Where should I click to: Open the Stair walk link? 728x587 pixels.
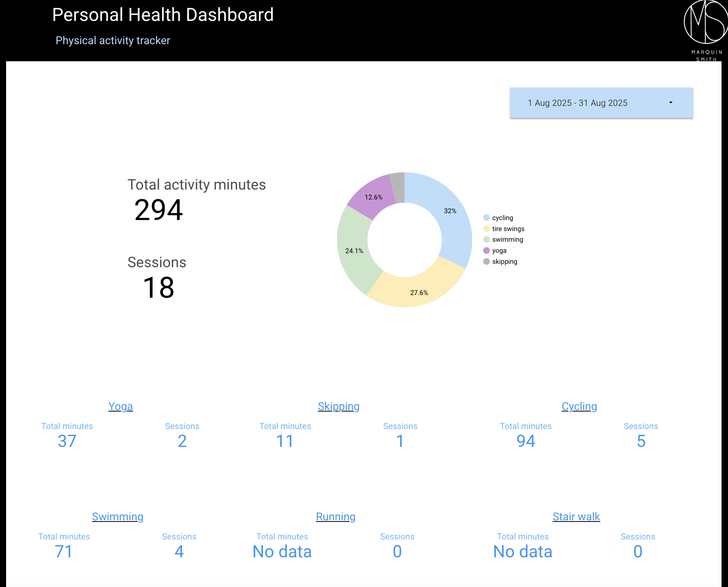click(576, 517)
